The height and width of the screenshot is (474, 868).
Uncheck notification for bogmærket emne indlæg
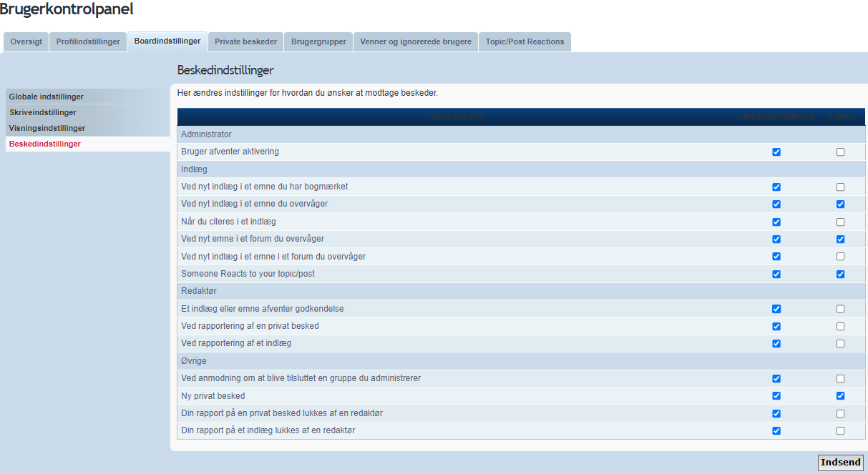776,187
